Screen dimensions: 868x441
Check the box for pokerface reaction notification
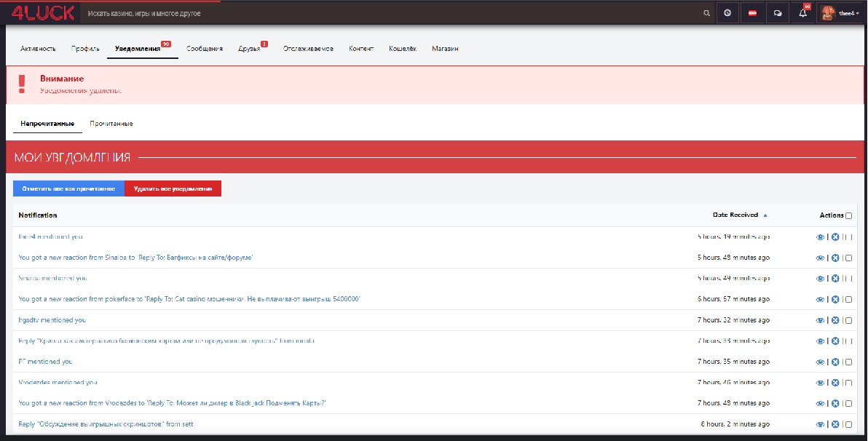tap(849, 300)
